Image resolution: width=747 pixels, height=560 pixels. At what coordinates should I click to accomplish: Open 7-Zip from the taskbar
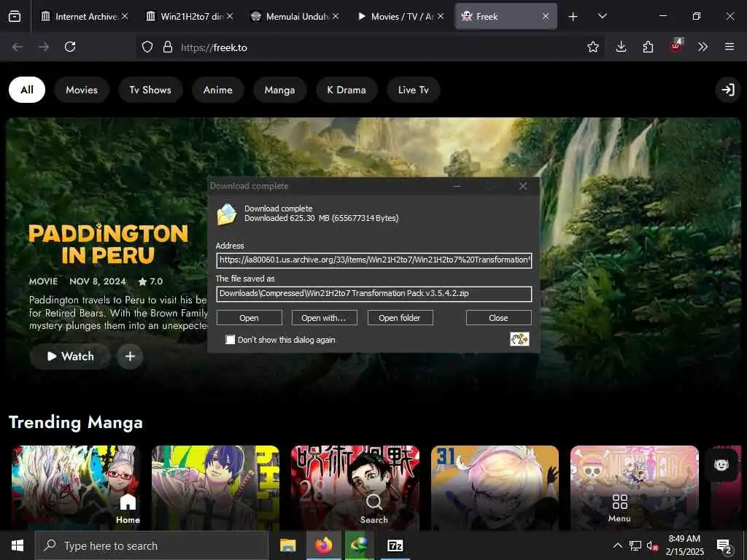[x=395, y=545]
